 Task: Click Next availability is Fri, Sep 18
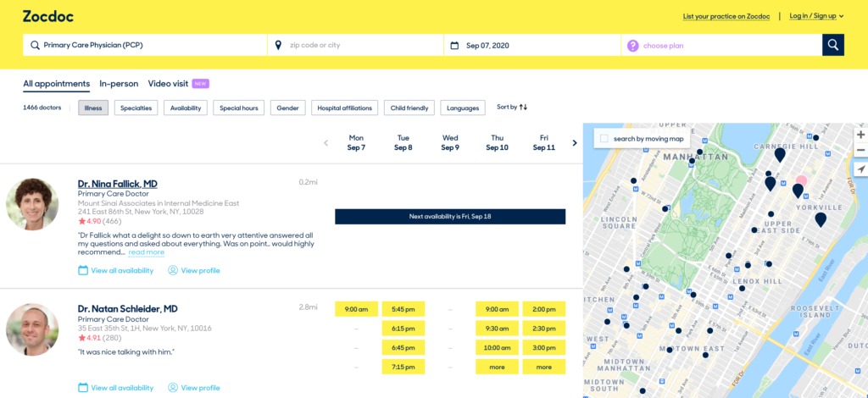point(450,217)
